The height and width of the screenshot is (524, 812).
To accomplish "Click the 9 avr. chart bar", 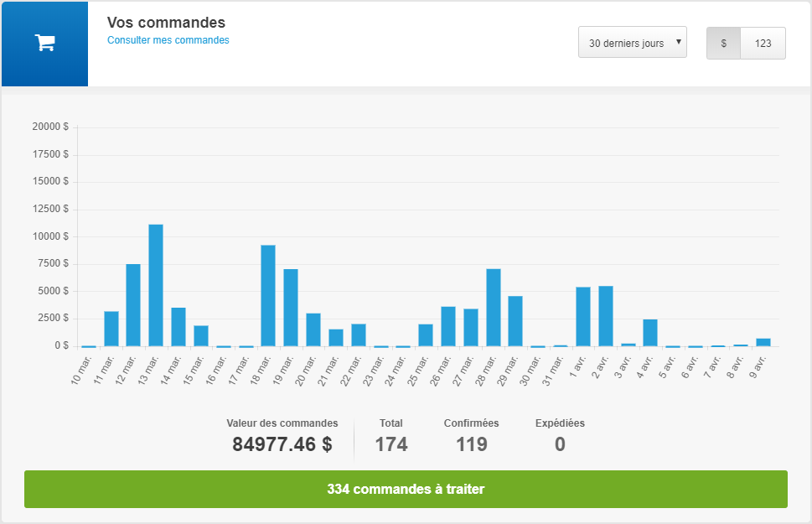I will click(x=763, y=343).
